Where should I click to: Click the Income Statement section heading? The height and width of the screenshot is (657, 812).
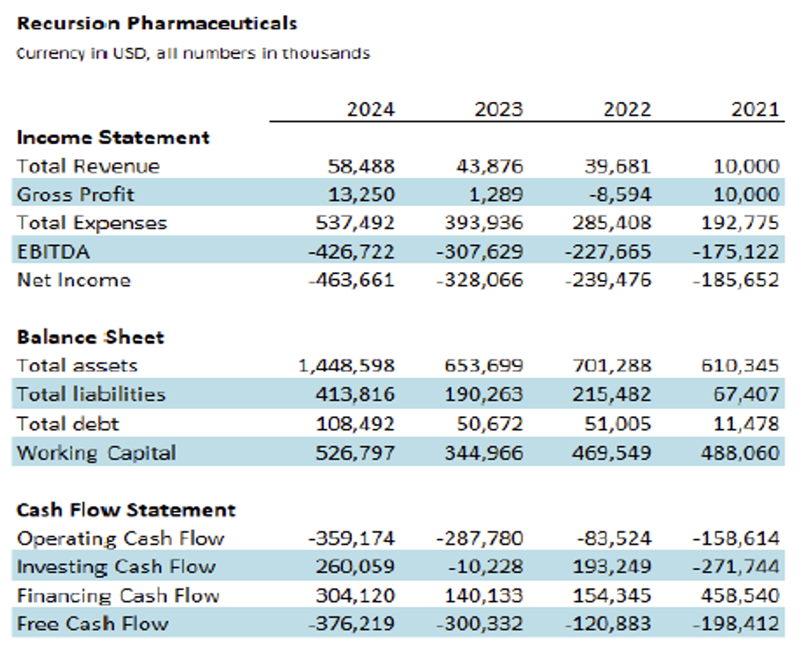coord(113,137)
